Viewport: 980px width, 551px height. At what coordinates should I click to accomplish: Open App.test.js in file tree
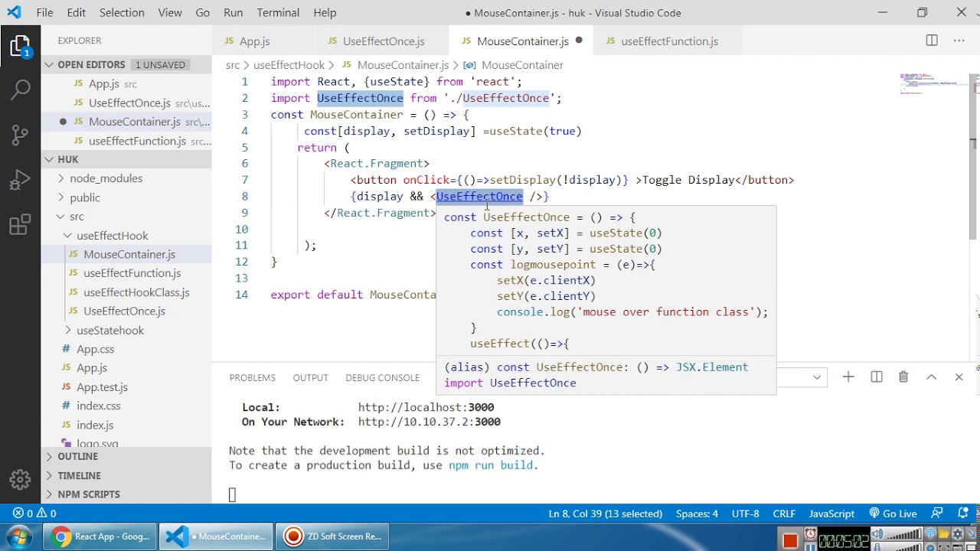[x=102, y=387]
